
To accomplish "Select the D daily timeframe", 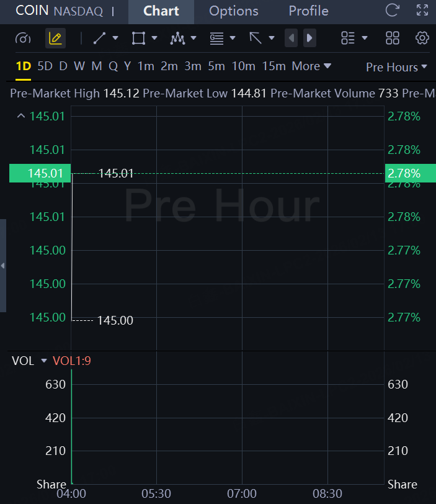I will (63, 66).
